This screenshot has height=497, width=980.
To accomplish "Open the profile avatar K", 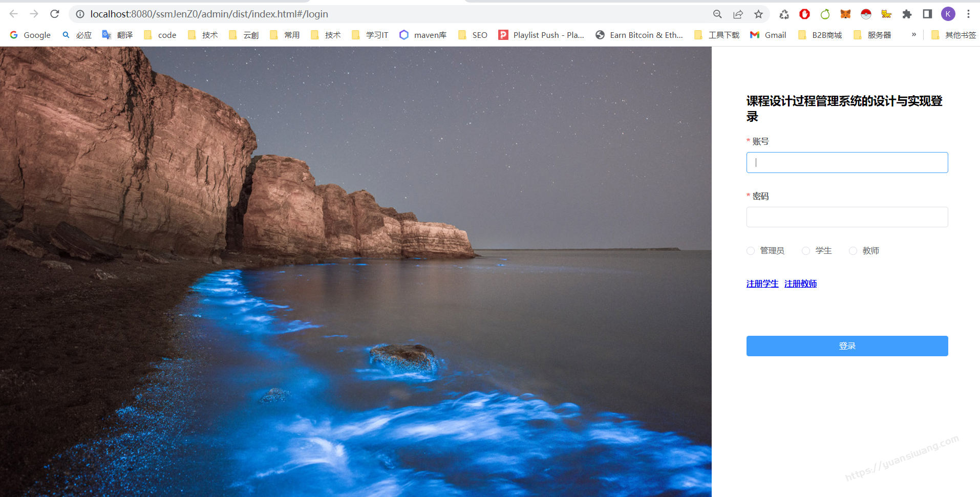I will pos(948,14).
